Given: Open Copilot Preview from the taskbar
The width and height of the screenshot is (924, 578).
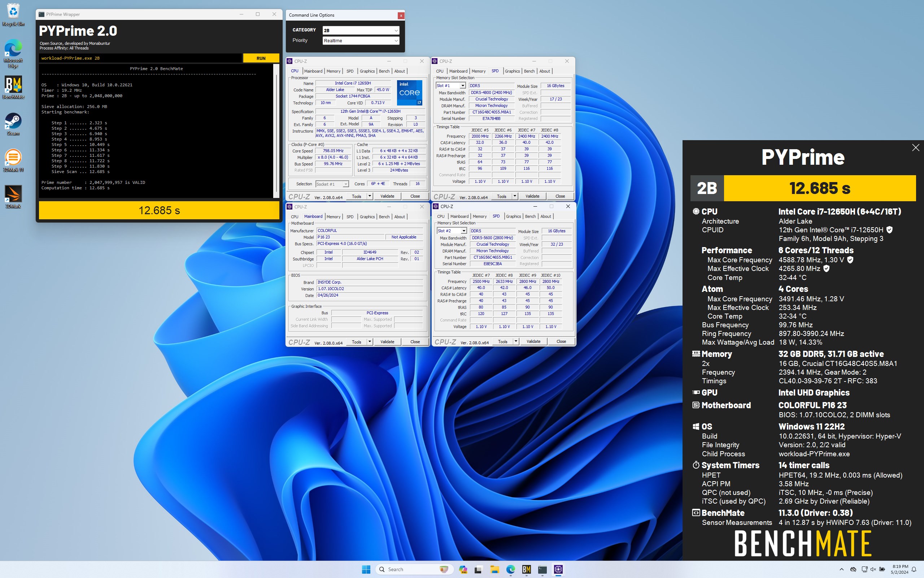Looking at the screenshot, I should coord(463,569).
